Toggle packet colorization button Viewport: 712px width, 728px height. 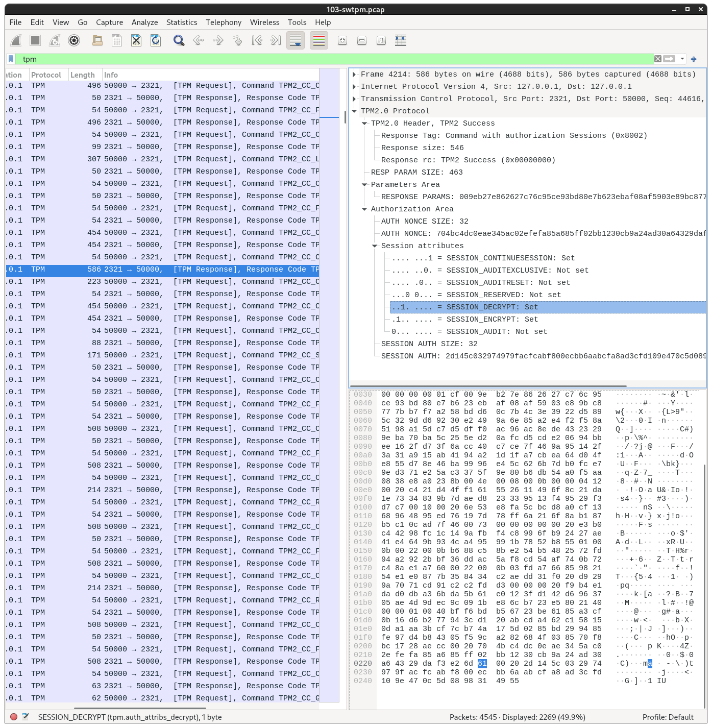point(319,40)
